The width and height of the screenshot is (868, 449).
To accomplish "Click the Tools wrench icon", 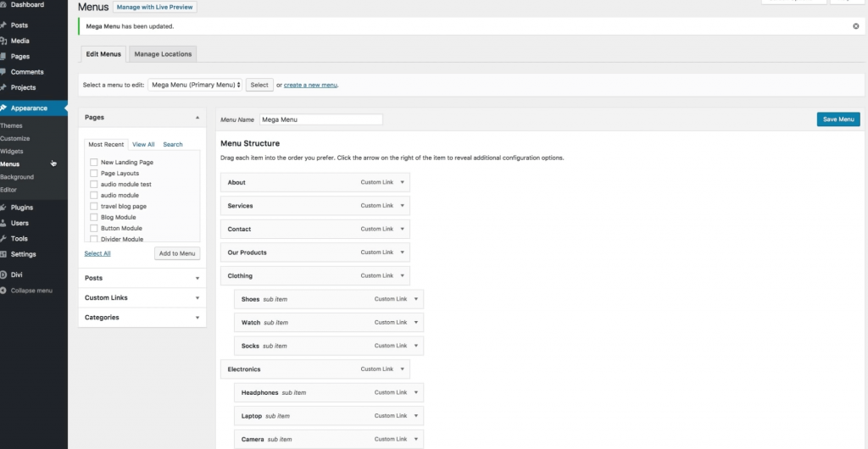I will pos(3,238).
